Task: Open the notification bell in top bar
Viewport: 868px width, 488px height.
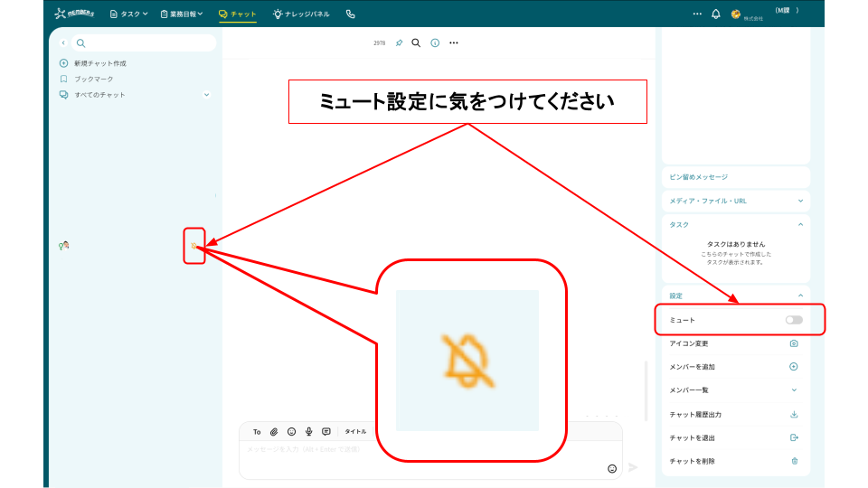Action: point(716,14)
